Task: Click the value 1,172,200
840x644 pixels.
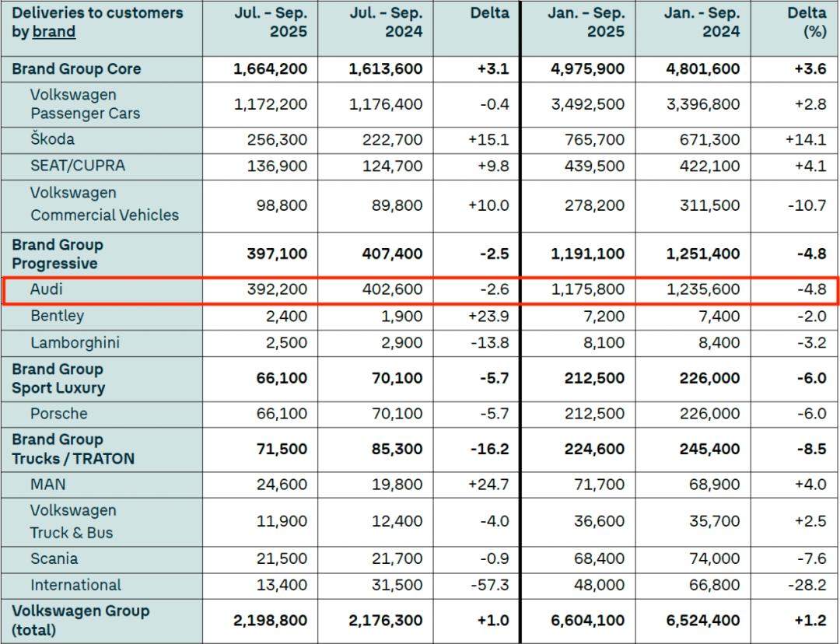Action: click(x=271, y=104)
